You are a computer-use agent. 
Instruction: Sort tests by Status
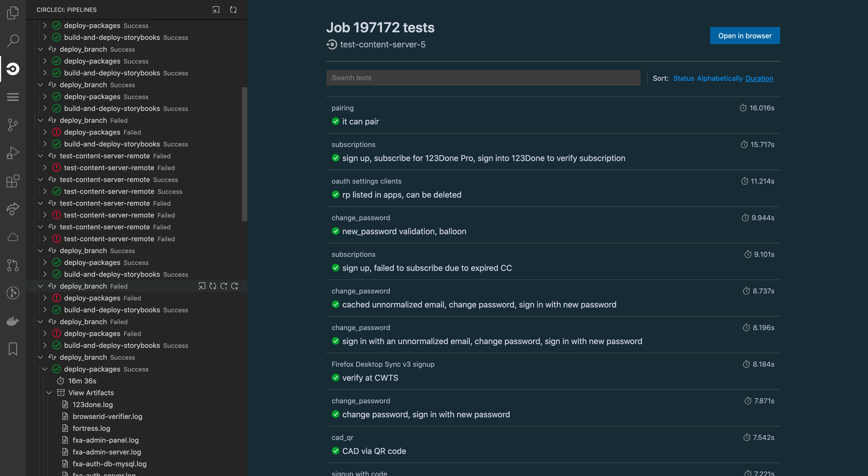click(683, 78)
